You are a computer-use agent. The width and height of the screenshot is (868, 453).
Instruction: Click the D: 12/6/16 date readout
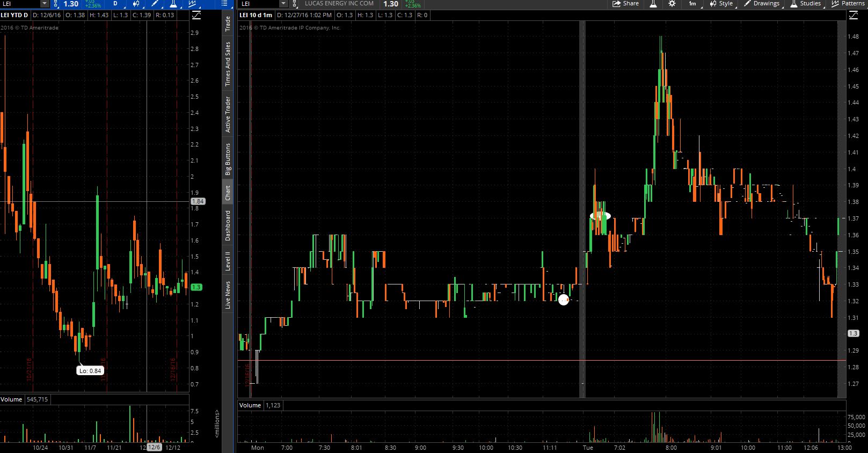[x=46, y=15]
